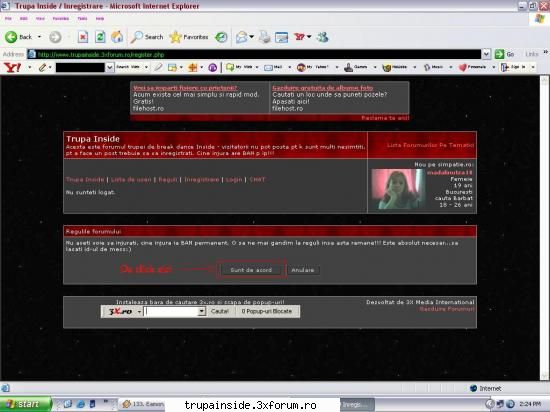The image size is (550, 412).
Task: Open My Yahoo! on the Yahoo toolbar
Action: pyautogui.click(x=313, y=67)
